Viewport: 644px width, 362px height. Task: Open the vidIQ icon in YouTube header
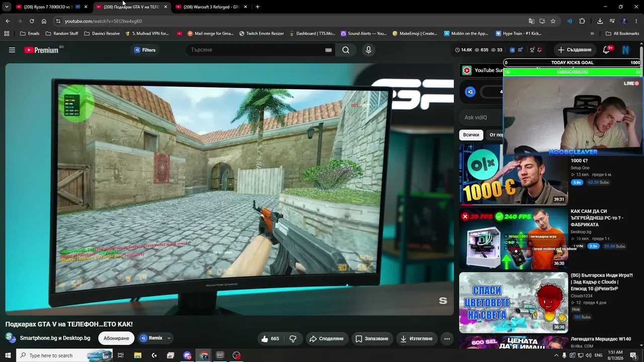pyautogui.click(x=512, y=50)
